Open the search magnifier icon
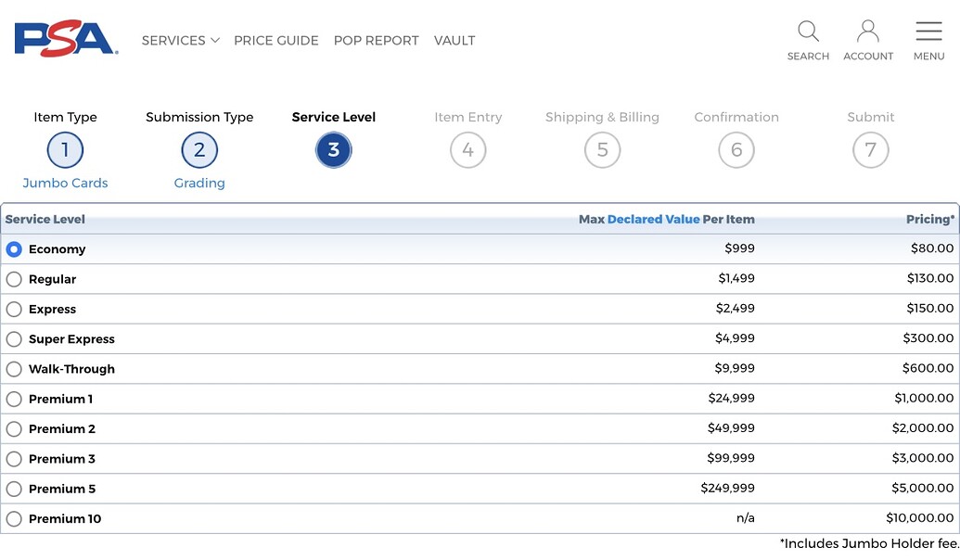The width and height of the screenshot is (960, 560). (x=808, y=32)
